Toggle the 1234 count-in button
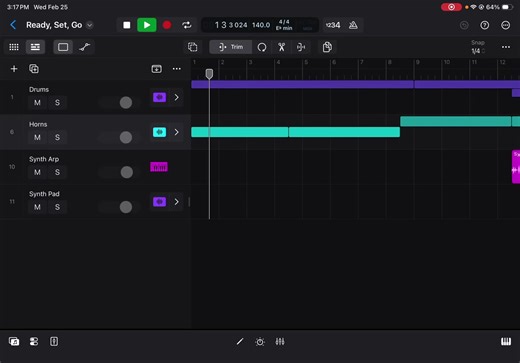The height and width of the screenshot is (363, 520). click(x=333, y=25)
